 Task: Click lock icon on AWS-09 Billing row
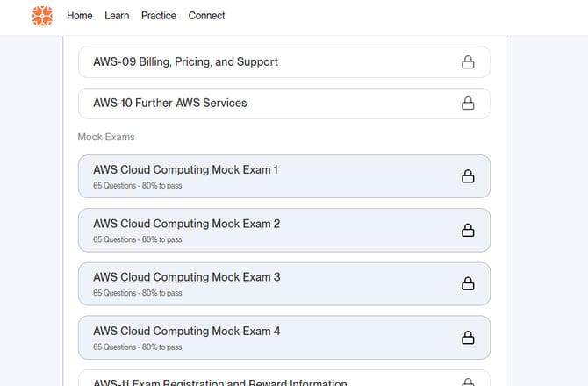pyautogui.click(x=468, y=62)
